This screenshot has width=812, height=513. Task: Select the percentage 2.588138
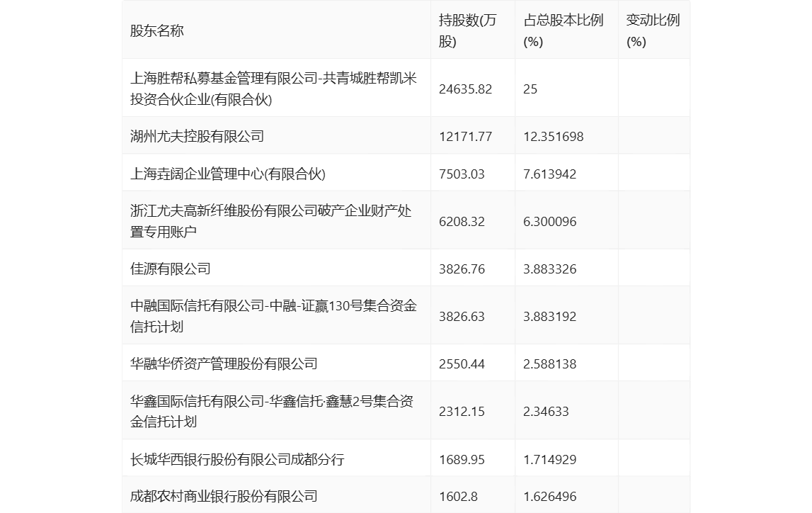(549, 364)
